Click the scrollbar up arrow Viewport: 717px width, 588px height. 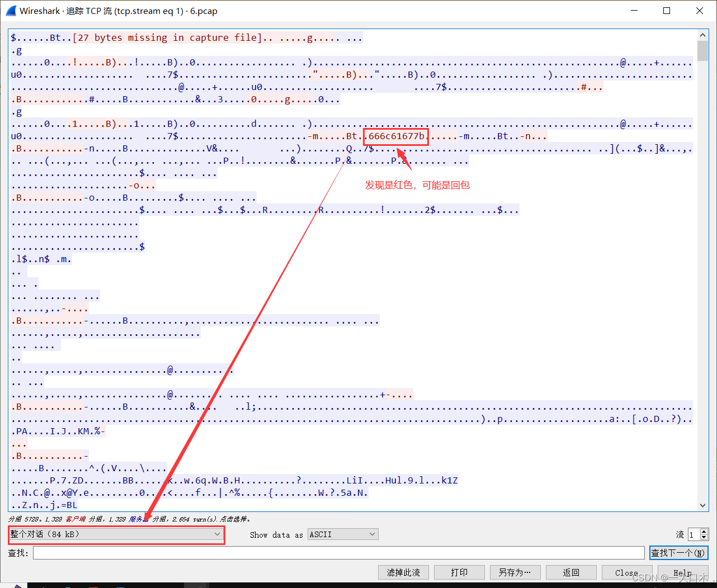(703, 34)
